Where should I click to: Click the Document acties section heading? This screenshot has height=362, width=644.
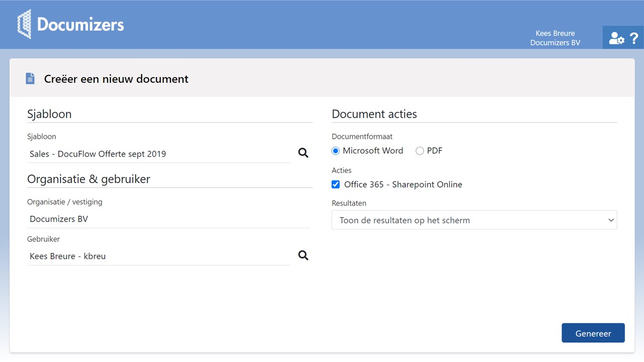[374, 114]
